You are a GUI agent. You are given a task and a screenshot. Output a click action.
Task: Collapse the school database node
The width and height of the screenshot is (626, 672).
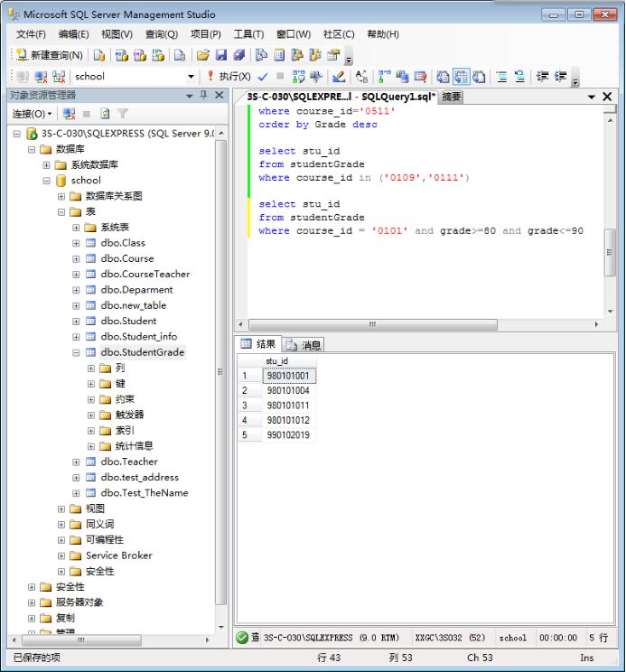pyautogui.click(x=46, y=181)
